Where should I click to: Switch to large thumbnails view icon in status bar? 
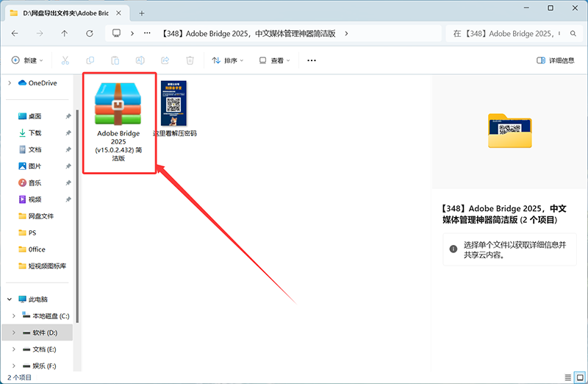click(580, 377)
